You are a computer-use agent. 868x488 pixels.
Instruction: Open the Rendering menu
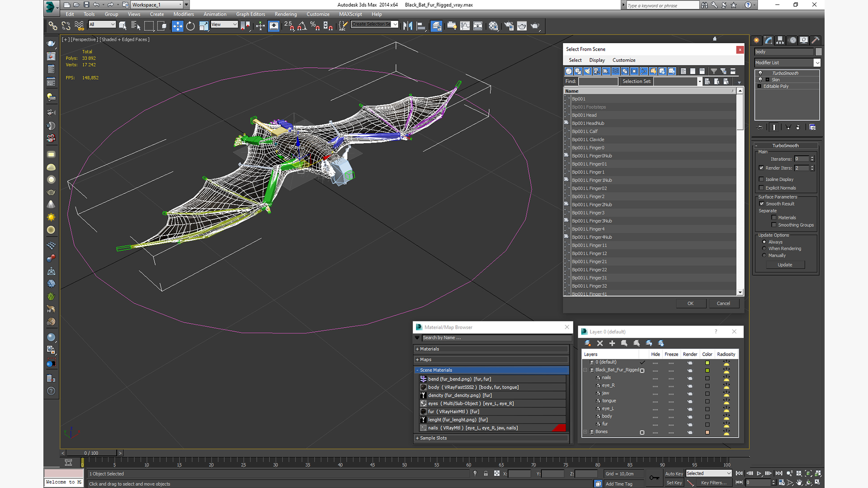[x=286, y=14]
